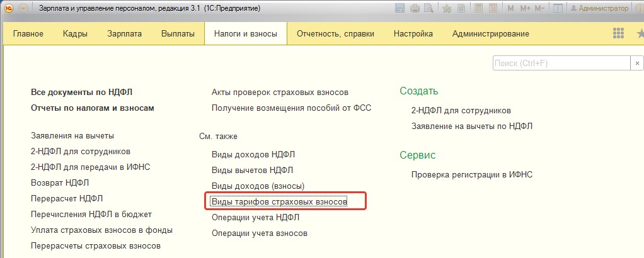Create 2-НДФЛ для сотрудников under Создать
This screenshot has width=644, height=258.
click(x=461, y=111)
